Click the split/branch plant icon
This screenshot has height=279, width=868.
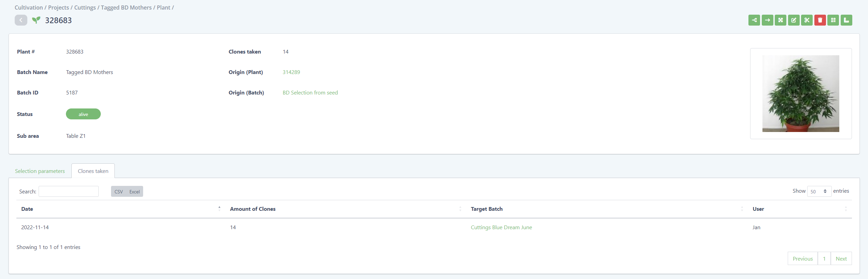(754, 20)
